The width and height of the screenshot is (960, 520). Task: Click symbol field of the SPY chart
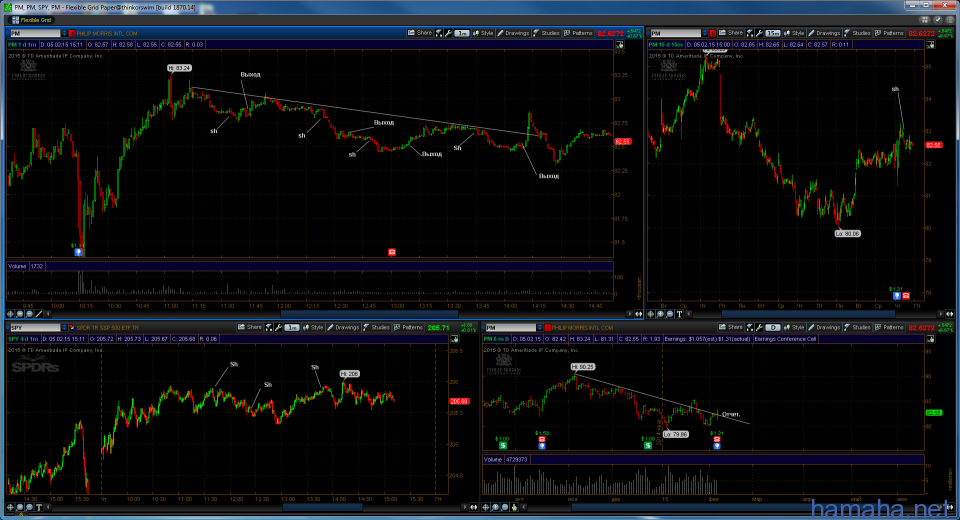pyautogui.click(x=34, y=328)
